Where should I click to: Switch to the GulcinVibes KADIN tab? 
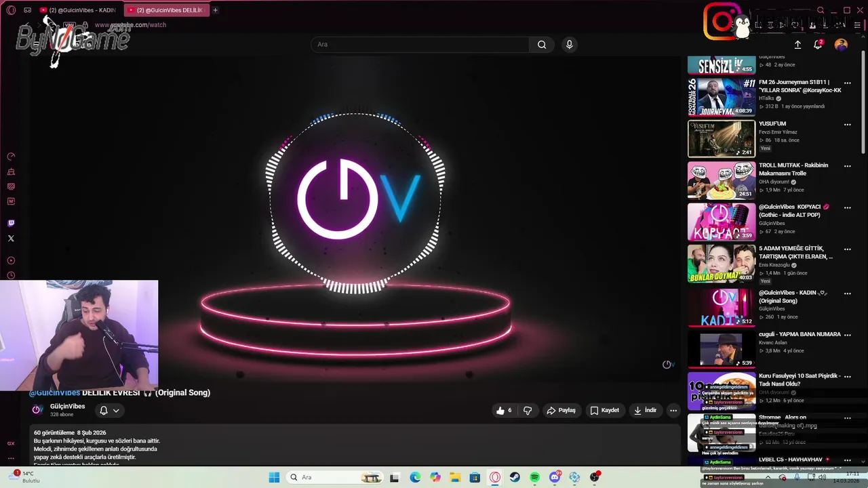point(79,10)
